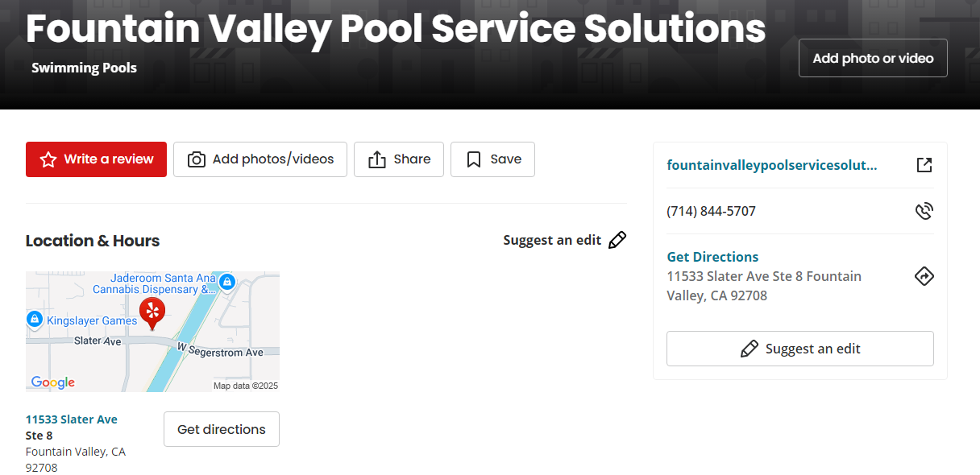980x475 pixels.
Task: Open the fountainvalleypoolservicesolut... website link
Action: tap(772, 165)
